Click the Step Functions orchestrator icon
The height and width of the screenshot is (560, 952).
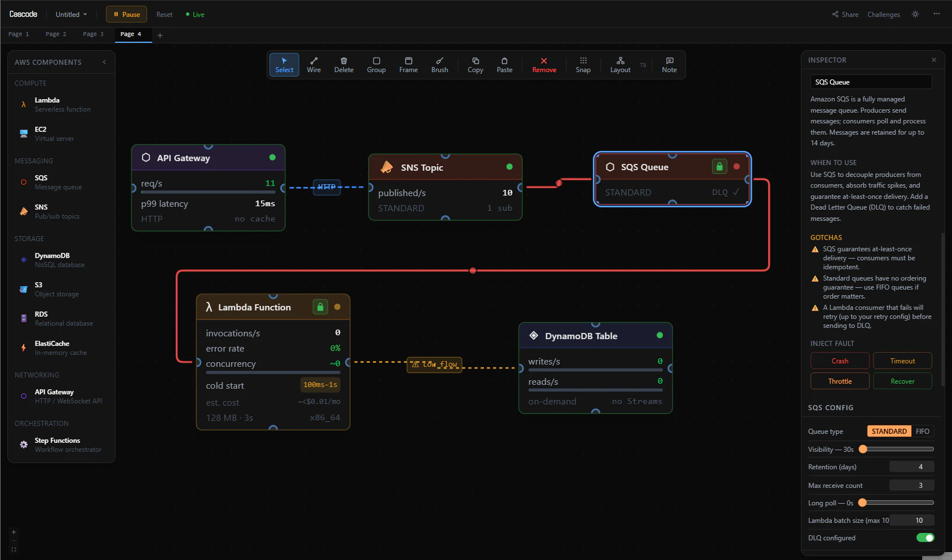23,445
